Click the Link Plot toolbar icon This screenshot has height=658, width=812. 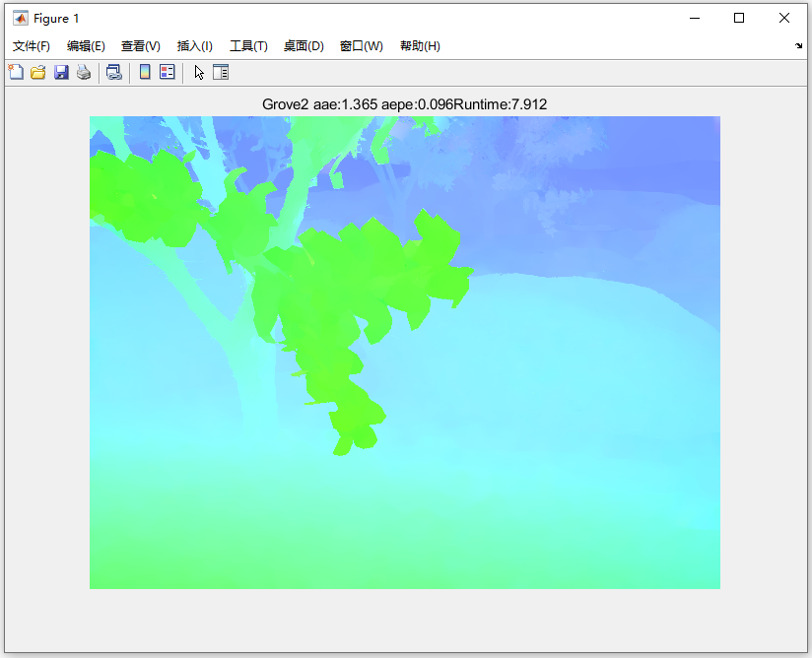click(114, 72)
